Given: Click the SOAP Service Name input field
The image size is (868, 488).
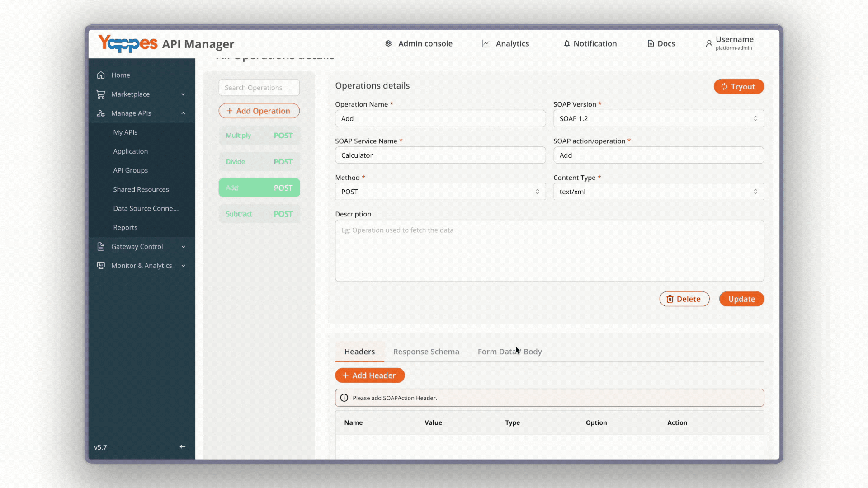Looking at the screenshot, I should tap(440, 155).
